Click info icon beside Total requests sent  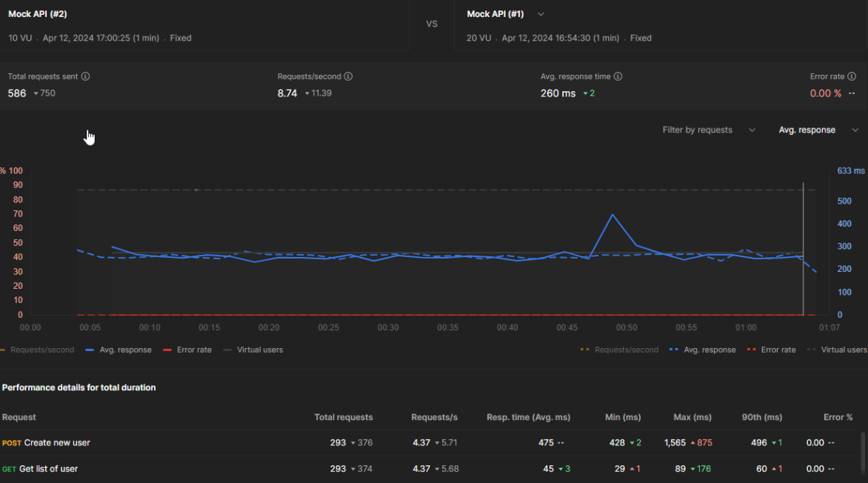(85, 76)
